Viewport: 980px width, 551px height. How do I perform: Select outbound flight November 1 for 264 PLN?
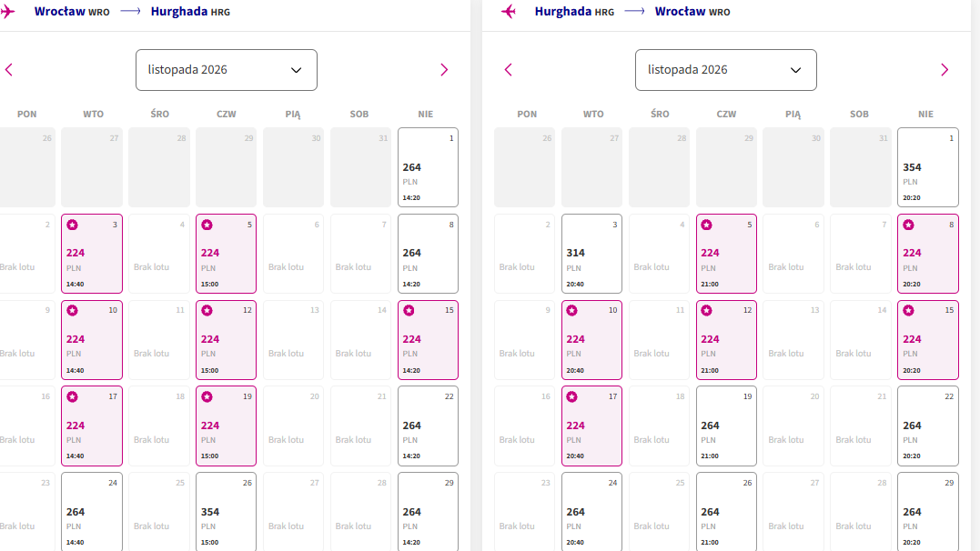(429, 167)
